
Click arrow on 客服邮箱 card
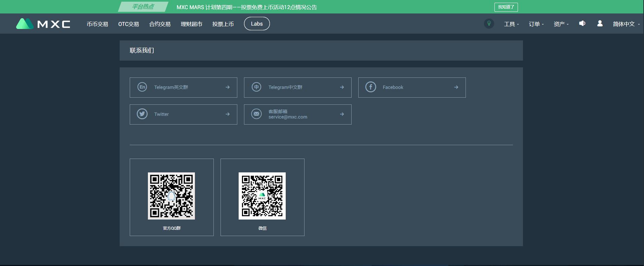click(342, 114)
